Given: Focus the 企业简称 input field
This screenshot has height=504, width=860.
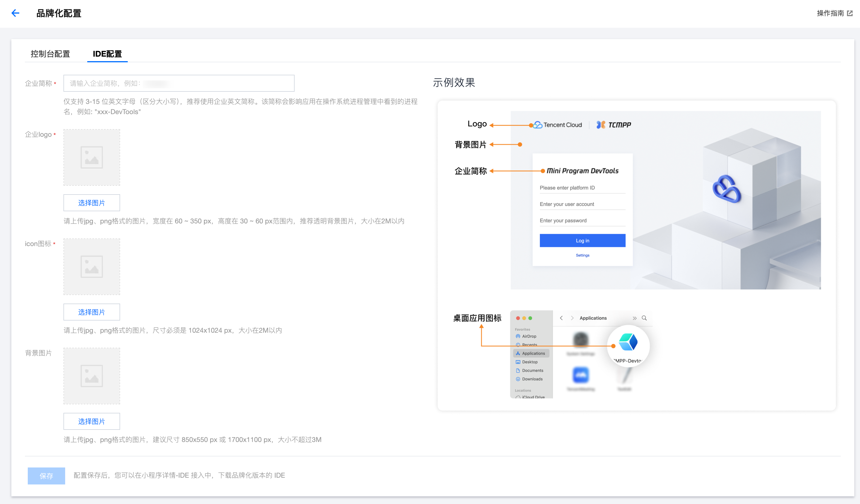Looking at the screenshot, I should coord(179,83).
